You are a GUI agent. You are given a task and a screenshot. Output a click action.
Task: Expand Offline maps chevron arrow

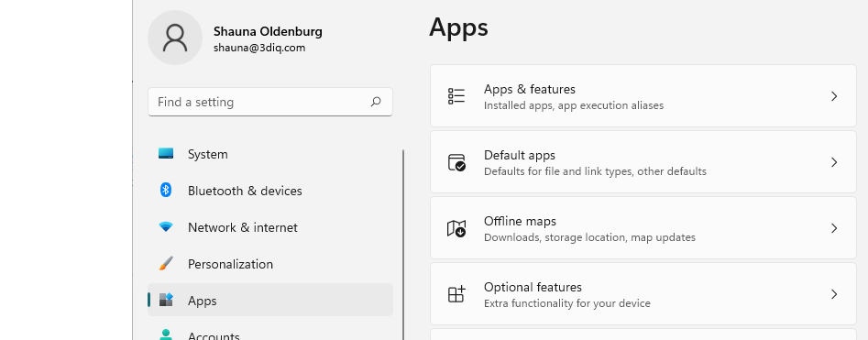pos(834,228)
